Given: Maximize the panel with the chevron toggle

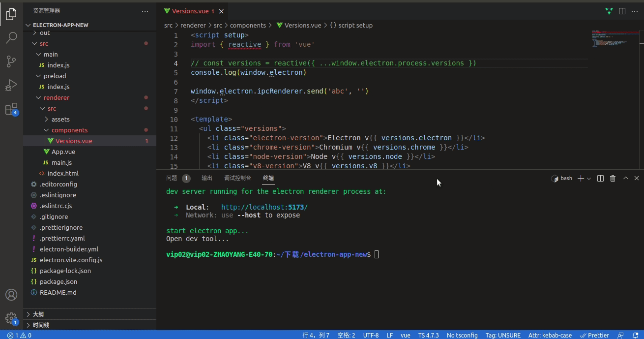Looking at the screenshot, I should [625, 178].
